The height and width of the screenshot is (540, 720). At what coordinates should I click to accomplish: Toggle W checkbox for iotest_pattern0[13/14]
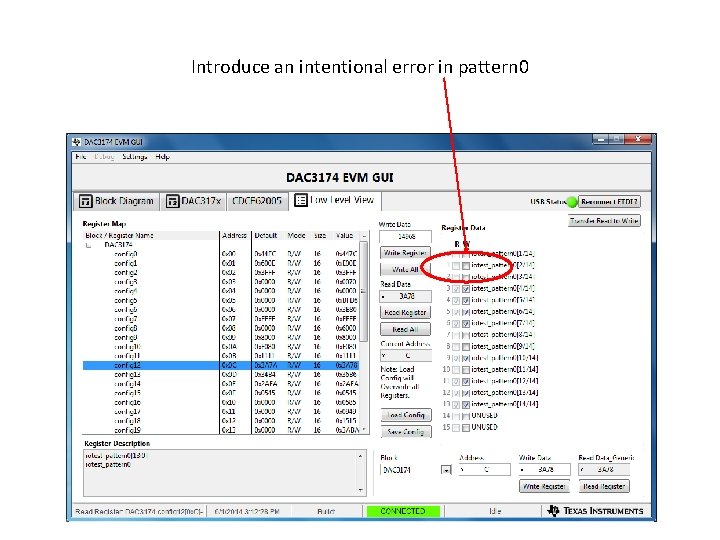point(466,393)
